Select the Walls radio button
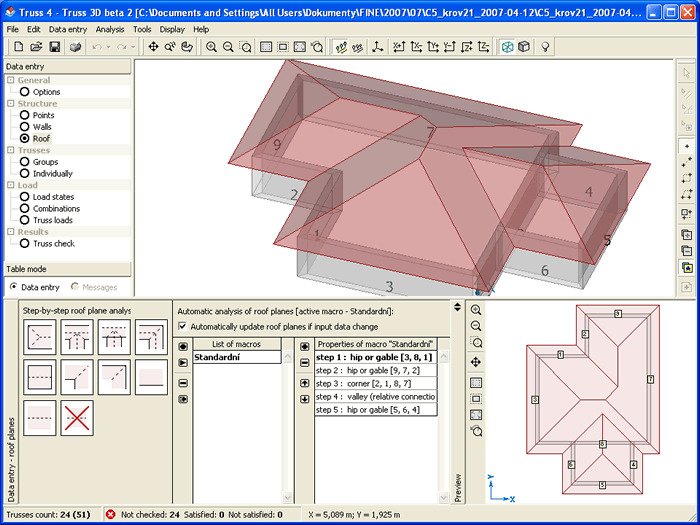Screen dimensions: 700x525 point(25,127)
